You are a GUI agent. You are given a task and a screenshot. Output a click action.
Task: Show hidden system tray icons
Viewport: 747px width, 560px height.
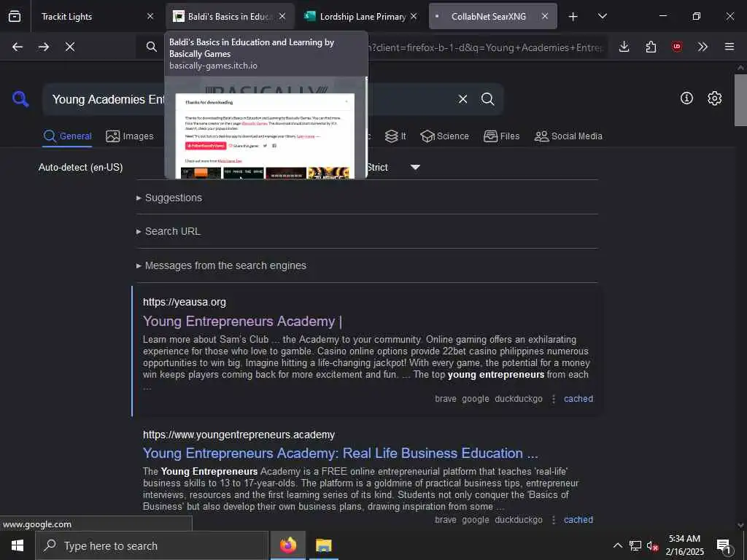[617, 545]
